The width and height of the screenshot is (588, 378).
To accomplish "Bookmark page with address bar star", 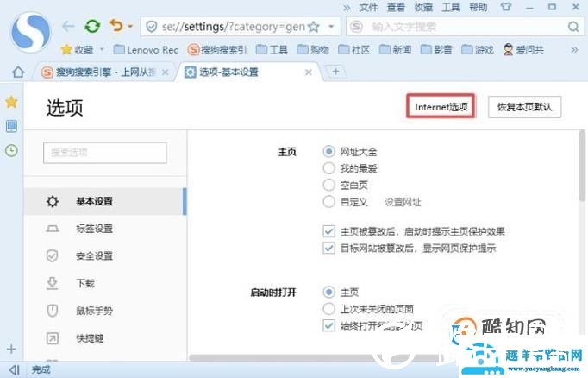I will (x=314, y=27).
